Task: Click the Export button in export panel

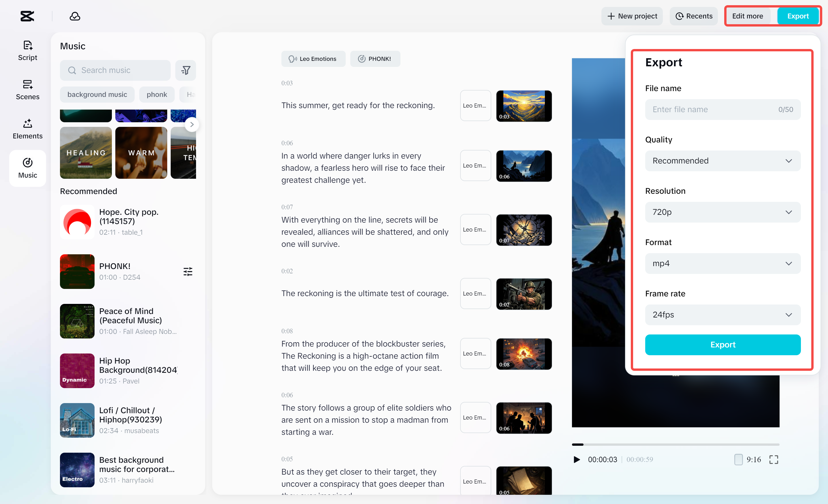Action: pos(722,345)
